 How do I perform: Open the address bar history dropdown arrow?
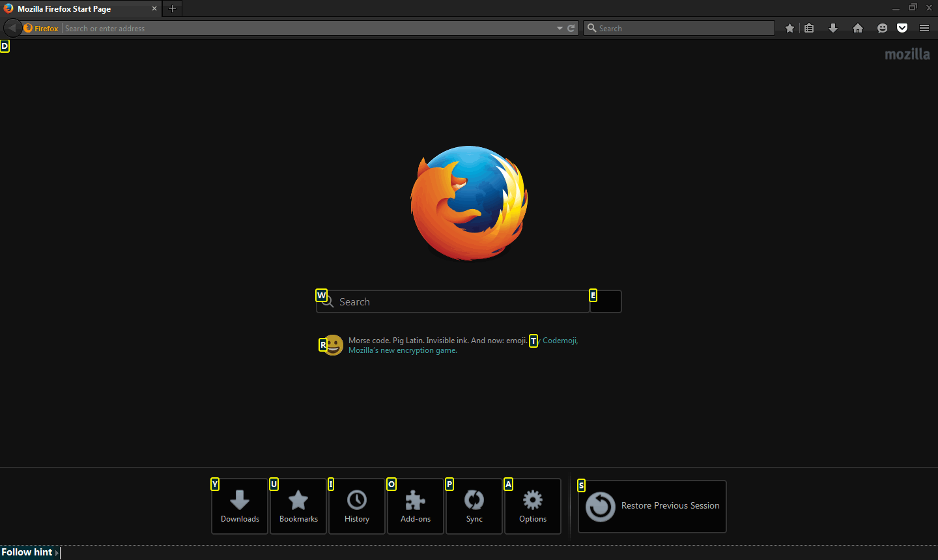click(560, 28)
